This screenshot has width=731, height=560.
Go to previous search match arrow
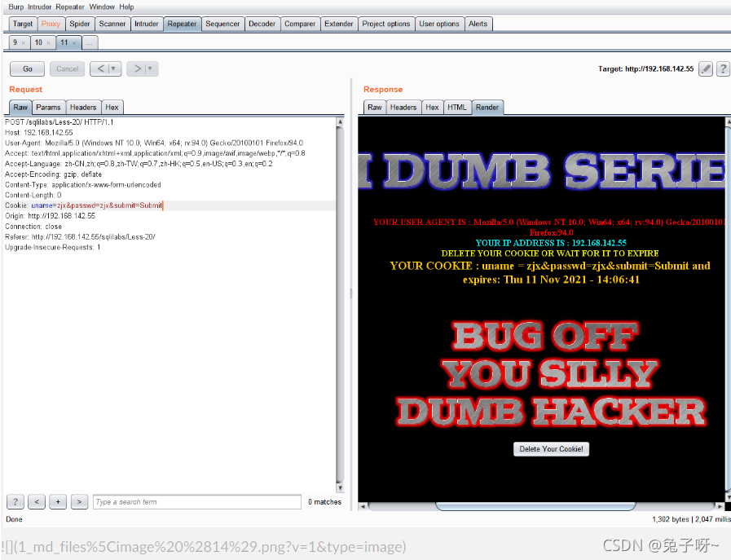pyautogui.click(x=37, y=501)
